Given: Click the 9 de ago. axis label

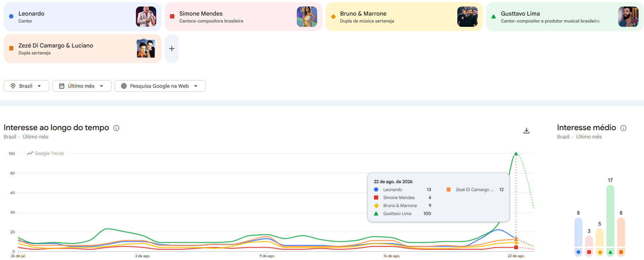Looking at the screenshot, I should 267,256.
